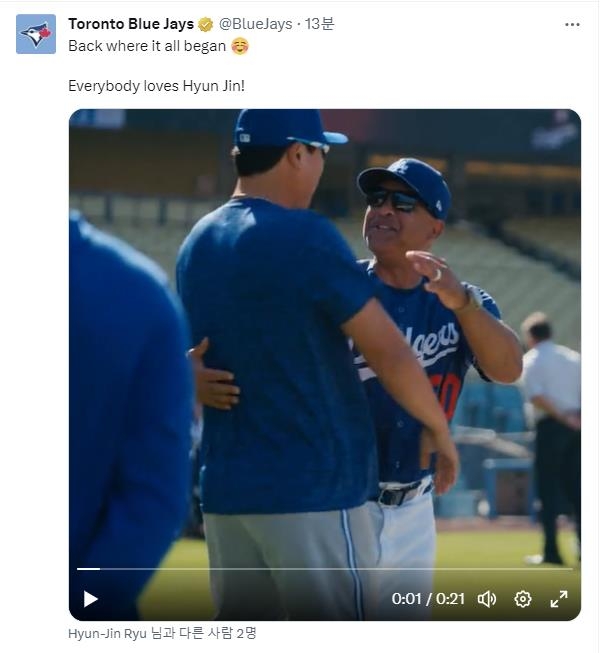Click the played portion of the progress bar
This screenshot has width=600, height=653.
(88, 569)
